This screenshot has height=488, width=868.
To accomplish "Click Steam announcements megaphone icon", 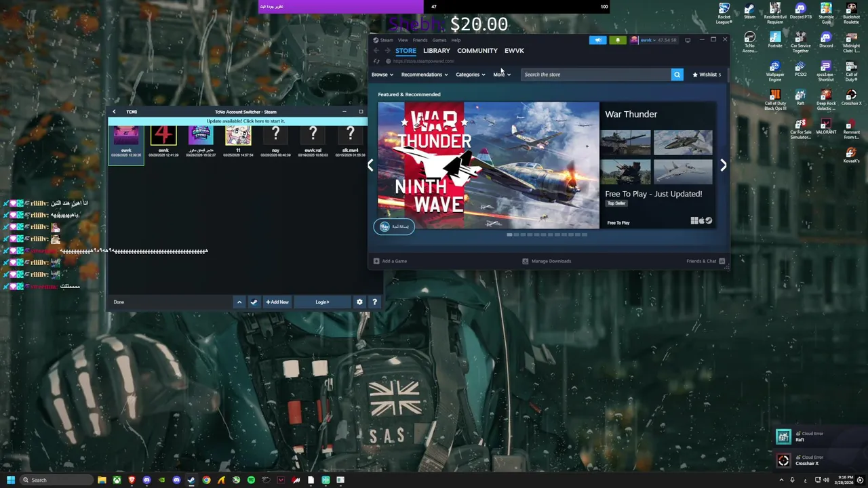I will tap(598, 40).
